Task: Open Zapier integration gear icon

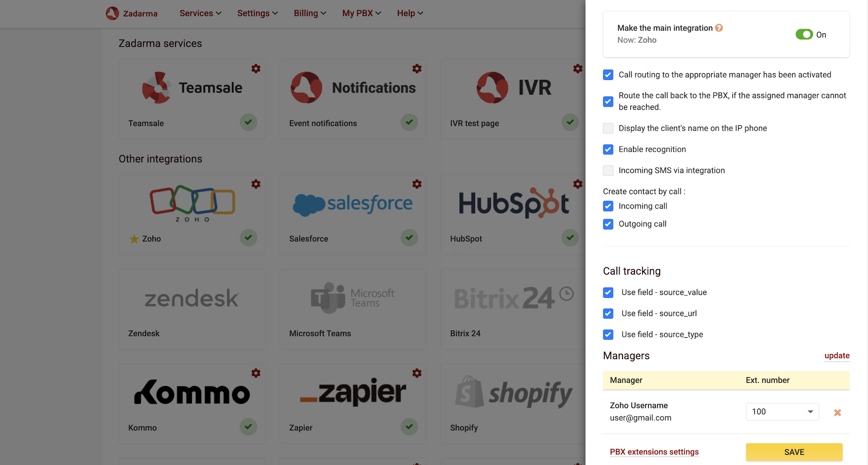Action: click(x=417, y=373)
